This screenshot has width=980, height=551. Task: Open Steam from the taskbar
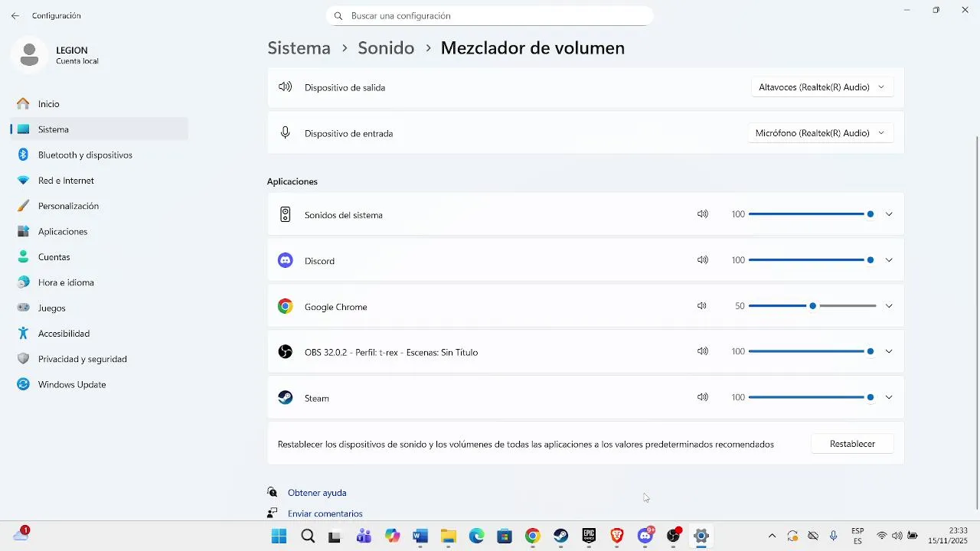[x=561, y=536]
